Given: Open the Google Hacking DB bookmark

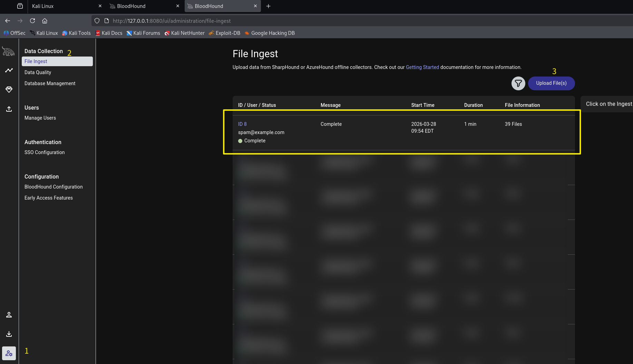Looking at the screenshot, I should click(x=270, y=33).
